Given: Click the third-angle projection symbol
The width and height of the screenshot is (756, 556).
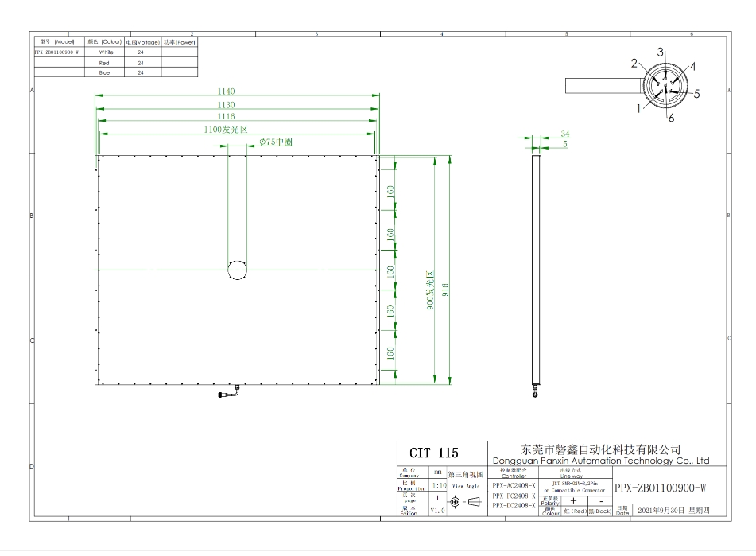Looking at the screenshot, I should pyautogui.click(x=462, y=501).
